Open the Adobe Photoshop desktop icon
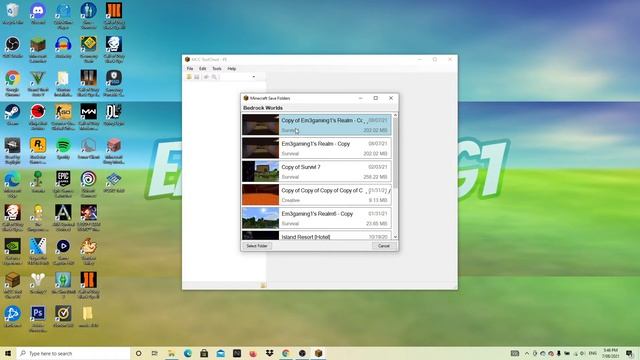The width and height of the screenshot is (640, 360). click(x=38, y=318)
